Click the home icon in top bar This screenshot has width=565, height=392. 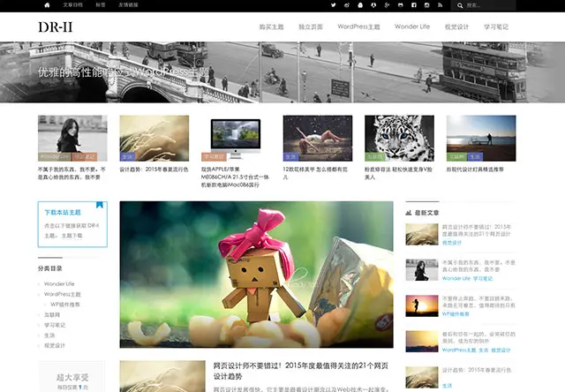pos(47,5)
